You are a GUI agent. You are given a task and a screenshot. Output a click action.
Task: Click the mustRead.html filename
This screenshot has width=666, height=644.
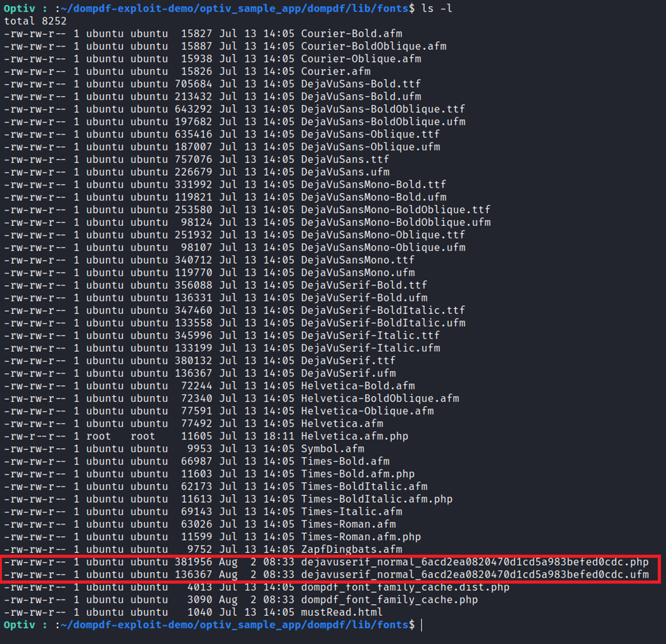pyautogui.click(x=342, y=612)
